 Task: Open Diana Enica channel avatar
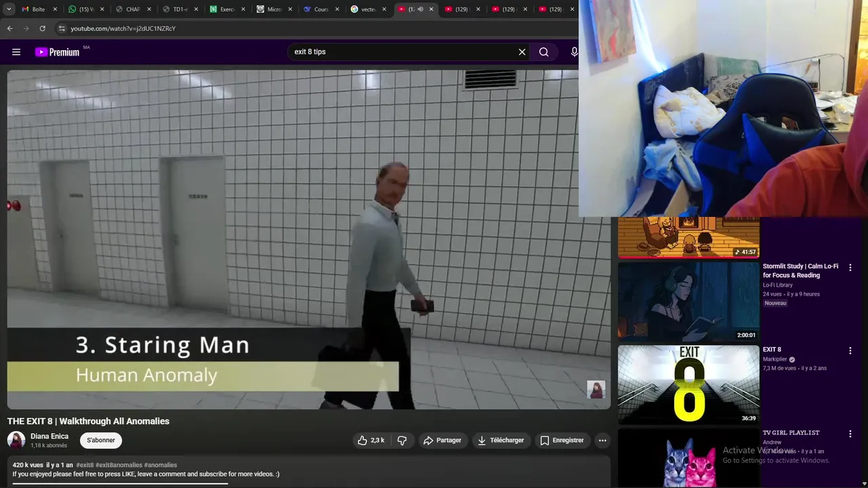[16, 441]
